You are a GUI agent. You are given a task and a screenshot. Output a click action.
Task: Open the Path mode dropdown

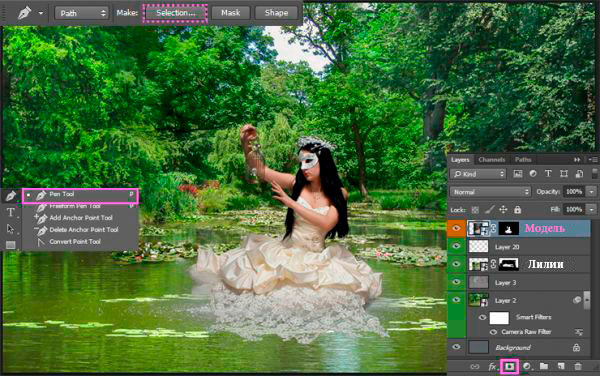[x=82, y=13]
